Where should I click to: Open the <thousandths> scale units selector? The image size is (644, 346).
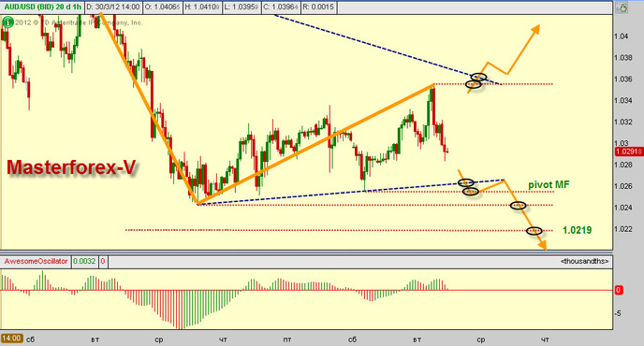[584, 262]
